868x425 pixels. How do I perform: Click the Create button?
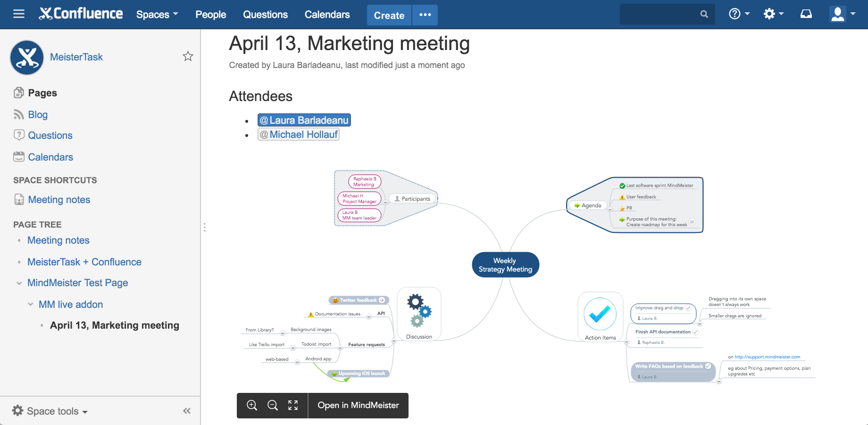pyautogui.click(x=389, y=15)
